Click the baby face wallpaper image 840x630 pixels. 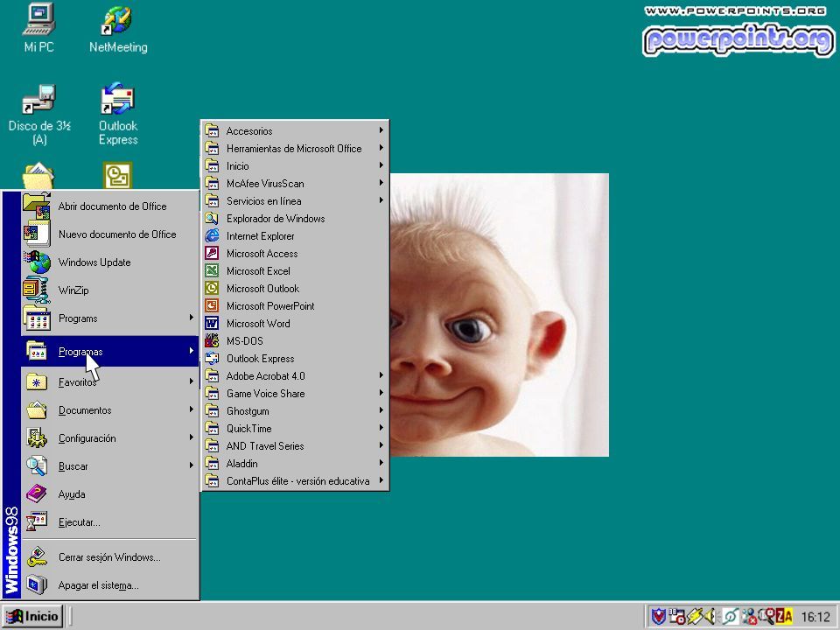(x=500, y=315)
